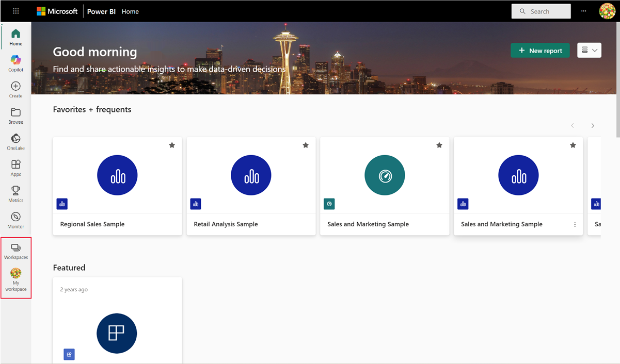Open more options on Sales and Marketing Sample
Screen dimensions: 620x364
pyautogui.click(x=575, y=224)
